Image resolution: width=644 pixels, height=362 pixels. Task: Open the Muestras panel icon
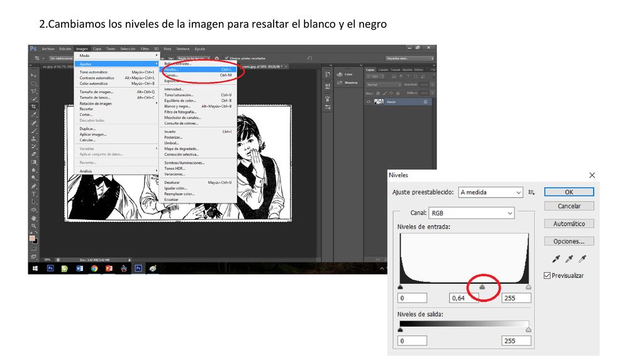(x=340, y=82)
